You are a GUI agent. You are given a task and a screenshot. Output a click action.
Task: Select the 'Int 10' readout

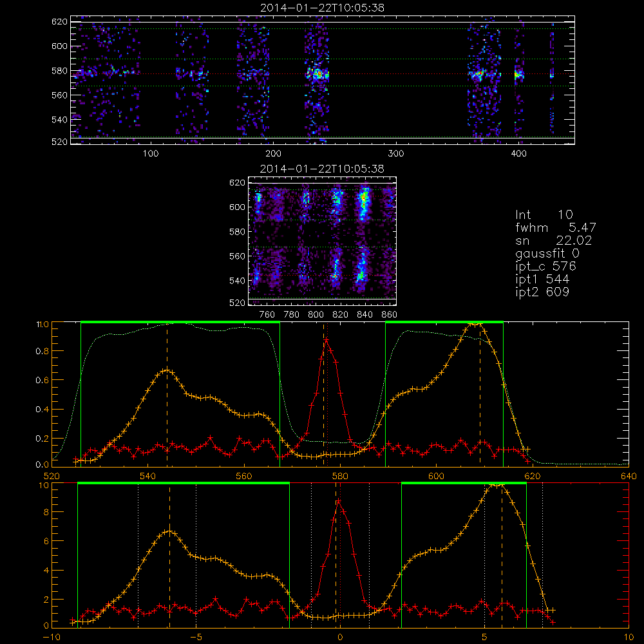tap(544, 215)
